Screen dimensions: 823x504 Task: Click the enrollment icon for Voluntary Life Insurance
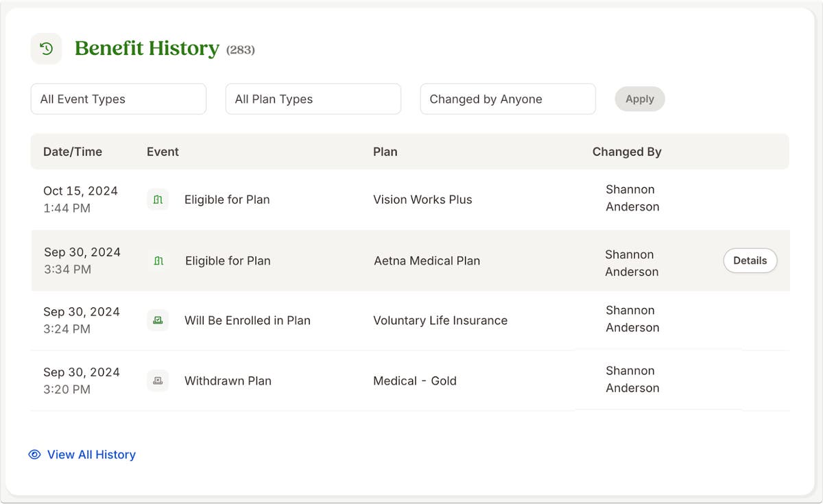pos(157,320)
